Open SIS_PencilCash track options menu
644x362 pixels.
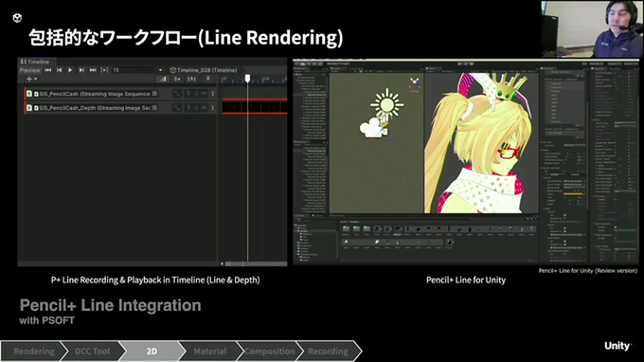click(213, 94)
